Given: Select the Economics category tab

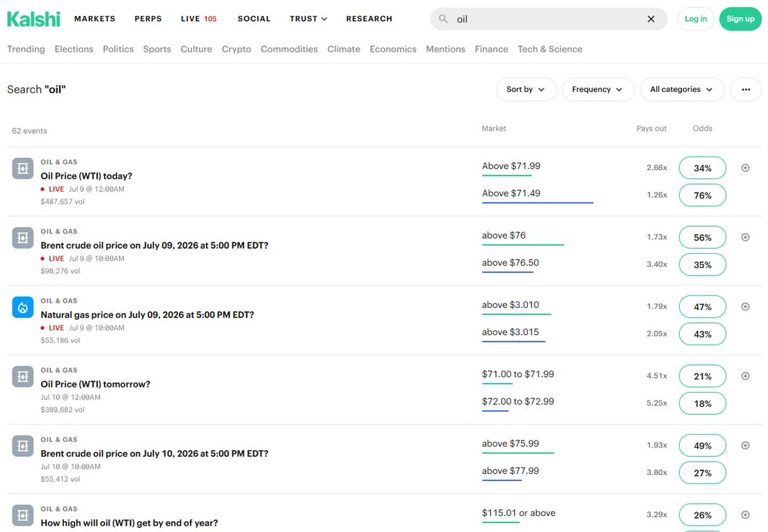Looking at the screenshot, I should tap(393, 49).
